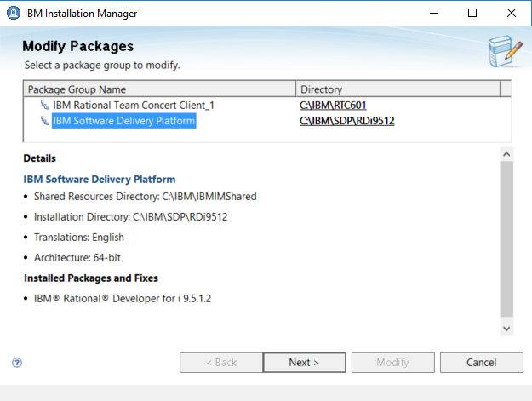Click the Package Group Name column header

[159, 89]
